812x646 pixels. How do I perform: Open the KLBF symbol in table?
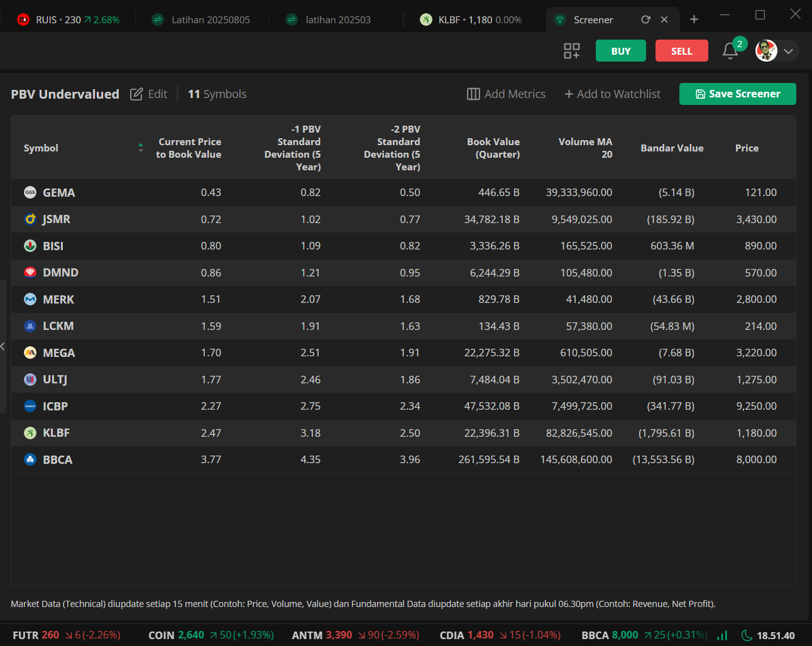point(57,433)
